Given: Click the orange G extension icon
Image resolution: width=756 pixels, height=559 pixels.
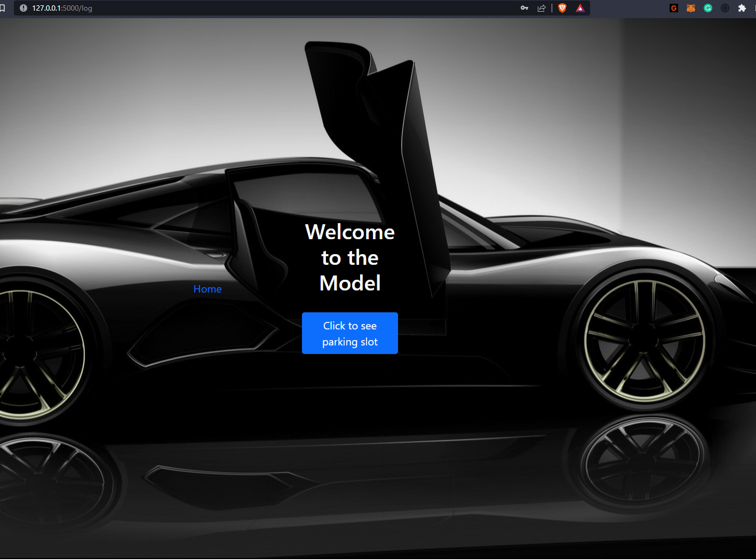Looking at the screenshot, I should [673, 8].
